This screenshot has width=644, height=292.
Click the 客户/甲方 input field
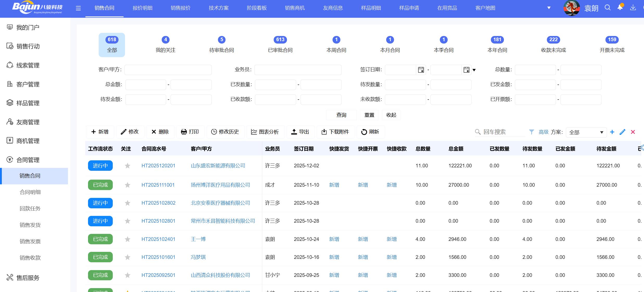pos(168,70)
